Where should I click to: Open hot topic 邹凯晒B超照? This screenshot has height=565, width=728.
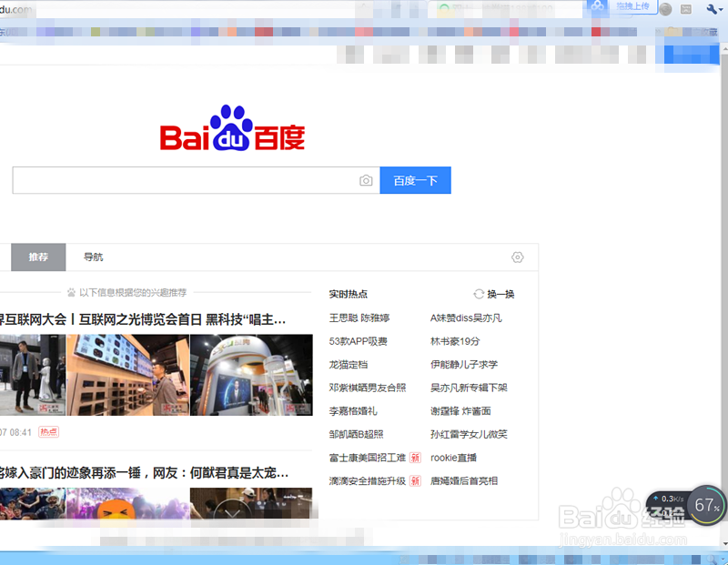[356, 434]
